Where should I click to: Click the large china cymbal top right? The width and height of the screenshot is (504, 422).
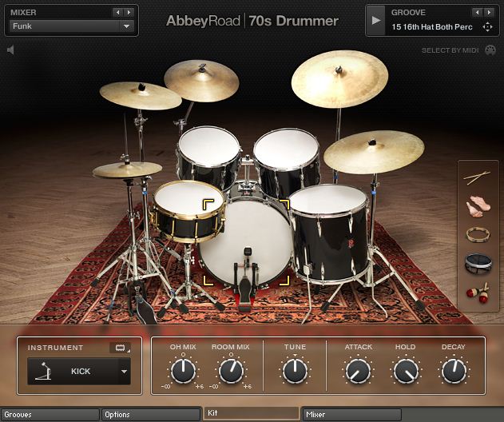click(339, 79)
